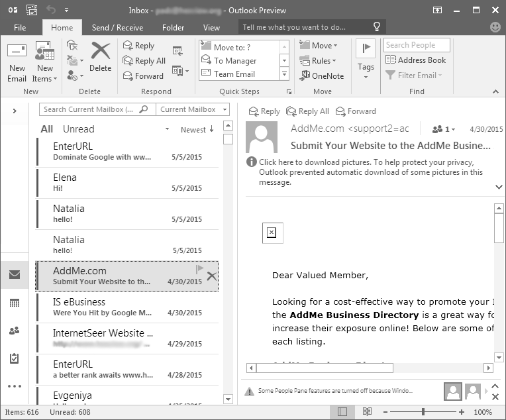
Task: Delete the AddMe.com message with X
Action: pyautogui.click(x=212, y=276)
